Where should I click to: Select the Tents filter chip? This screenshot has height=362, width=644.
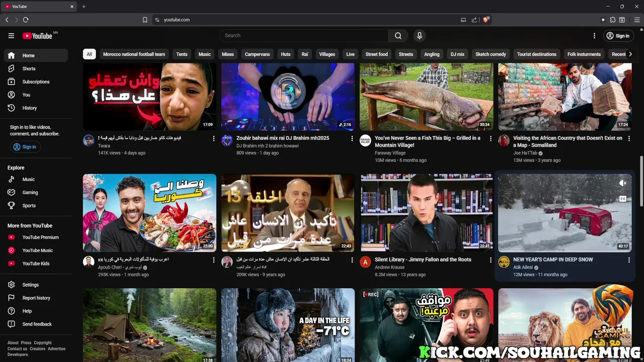click(x=182, y=54)
